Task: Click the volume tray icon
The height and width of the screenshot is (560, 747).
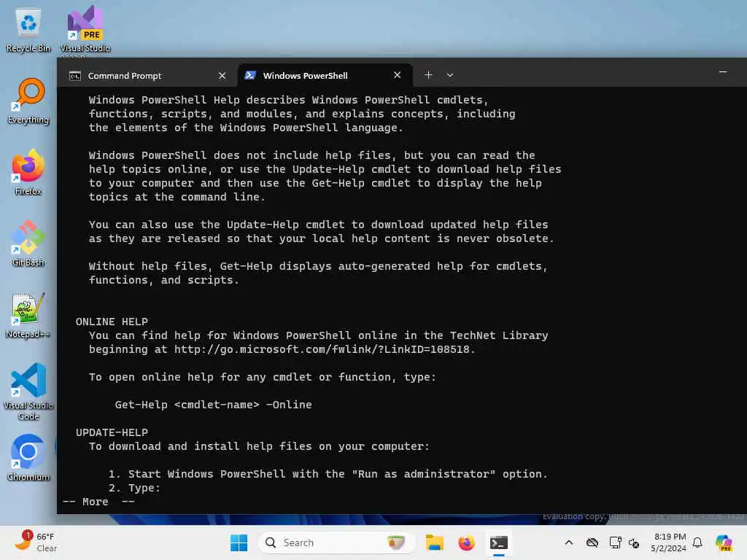Action: click(634, 542)
